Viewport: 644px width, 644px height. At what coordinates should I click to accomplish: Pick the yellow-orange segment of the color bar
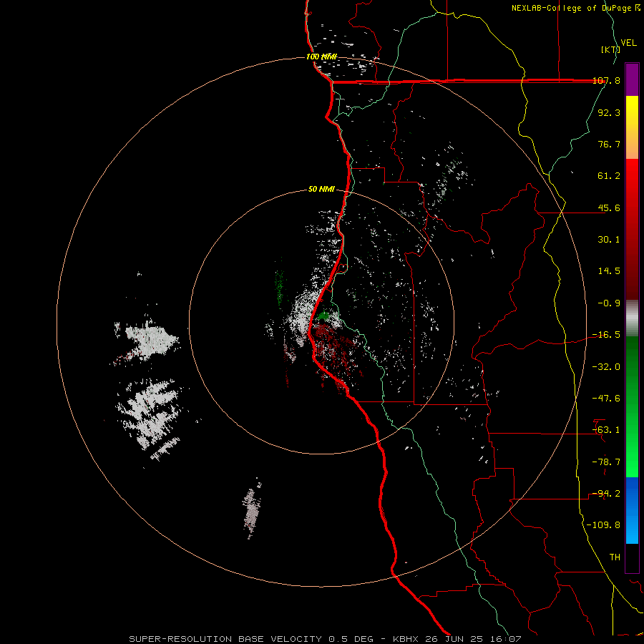click(632, 127)
